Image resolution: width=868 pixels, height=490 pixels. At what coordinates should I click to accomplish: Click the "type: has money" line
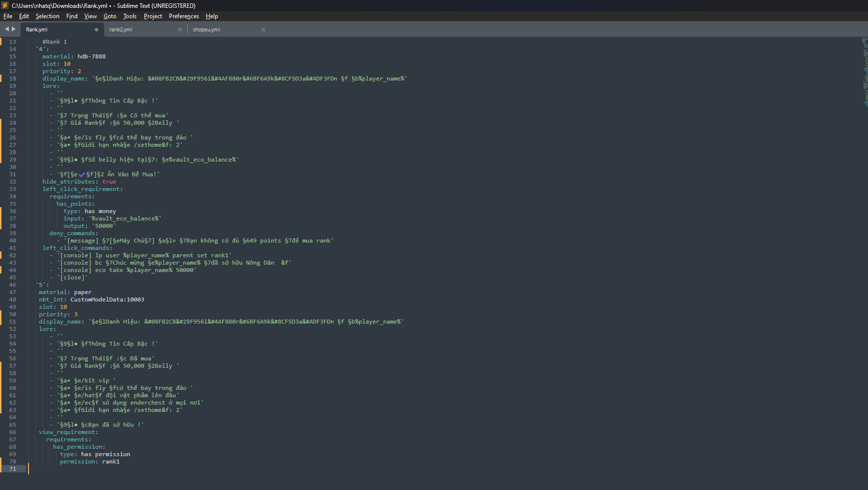pyautogui.click(x=90, y=211)
